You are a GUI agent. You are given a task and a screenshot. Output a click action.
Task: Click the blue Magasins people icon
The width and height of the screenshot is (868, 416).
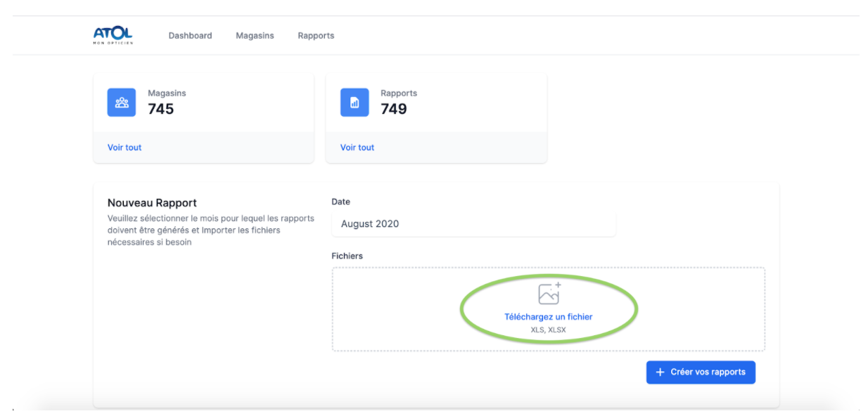122,103
